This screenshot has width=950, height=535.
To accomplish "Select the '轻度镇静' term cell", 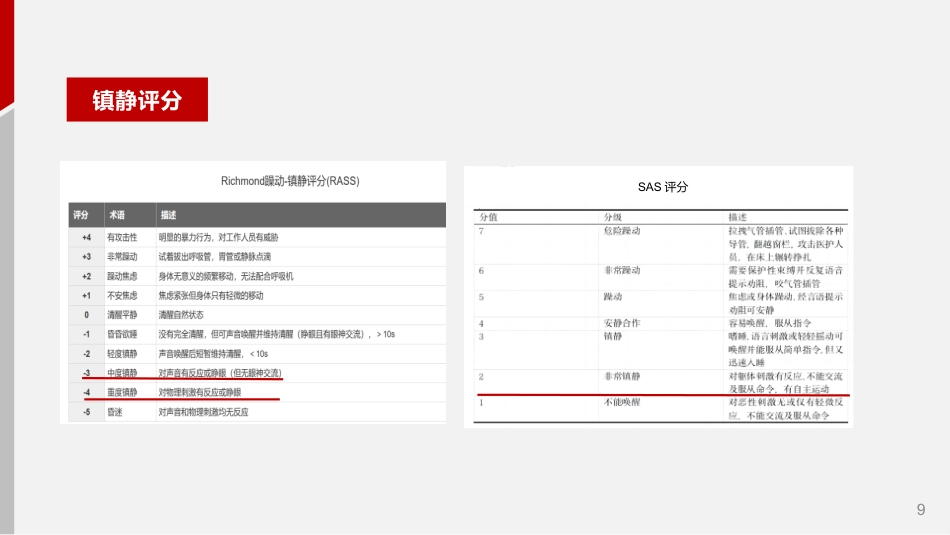I will (122, 354).
